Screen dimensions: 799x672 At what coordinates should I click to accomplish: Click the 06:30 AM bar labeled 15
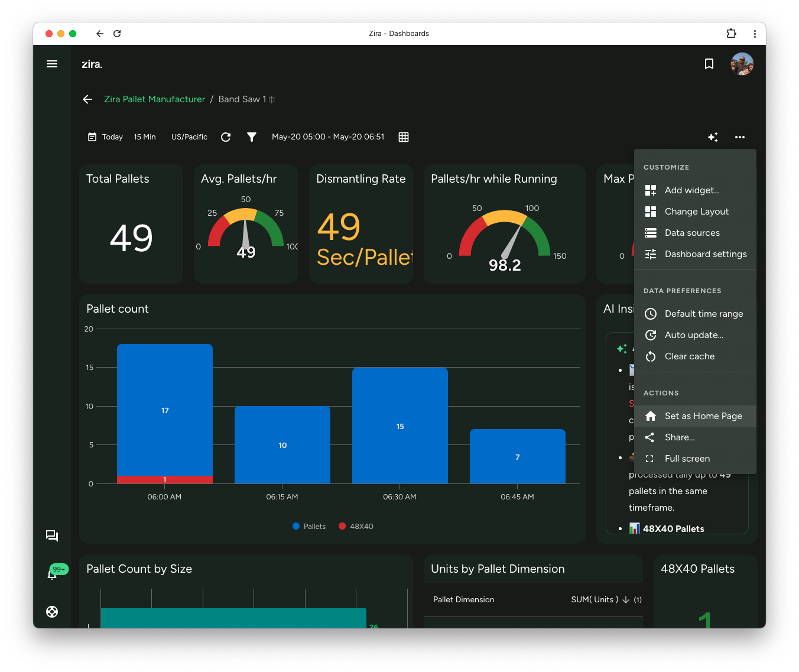pos(400,426)
